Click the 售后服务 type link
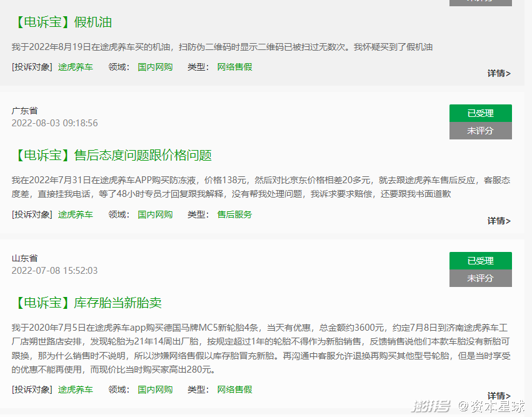 [234, 214]
